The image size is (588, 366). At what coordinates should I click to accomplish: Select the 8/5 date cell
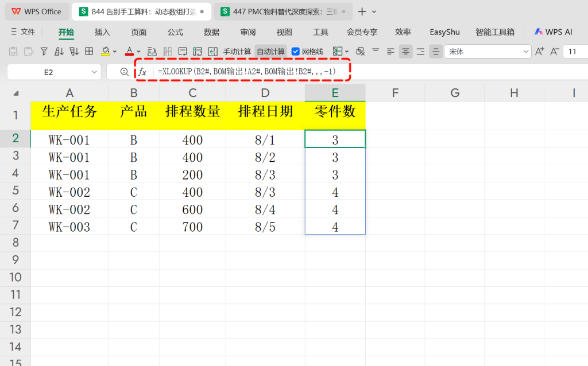pos(265,226)
